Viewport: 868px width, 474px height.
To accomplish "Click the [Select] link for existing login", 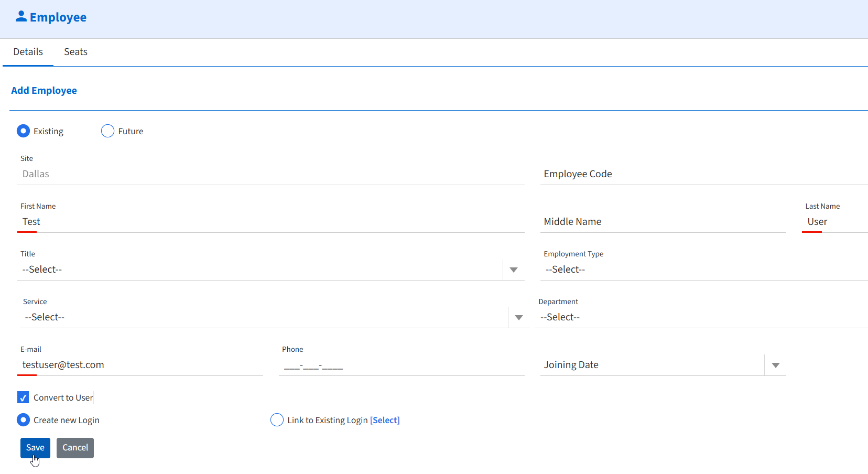I will [385, 419].
